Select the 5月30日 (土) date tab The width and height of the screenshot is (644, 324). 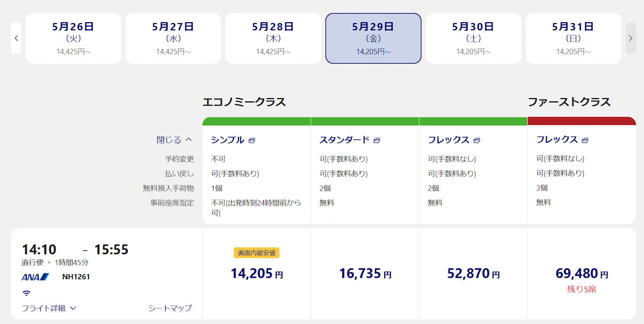pos(473,38)
